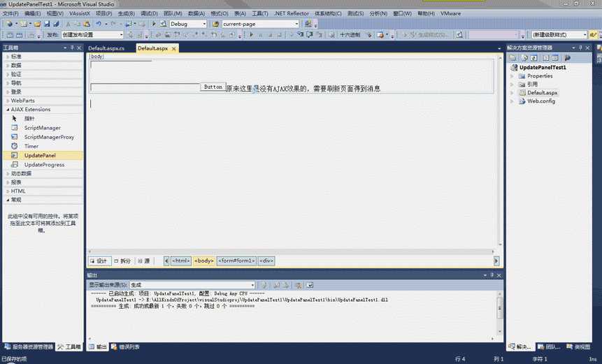602x364 pixels.
Task: Expand the Web.config node in Solution Explorer
Action: pos(512,101)
